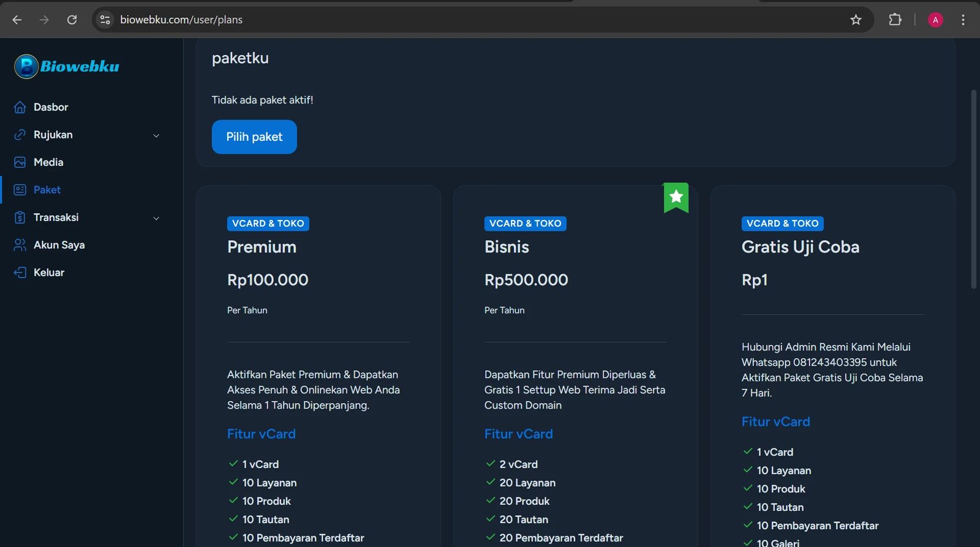
Task: Click the Akun Saya people icon
Action: (x=20, y=245)
